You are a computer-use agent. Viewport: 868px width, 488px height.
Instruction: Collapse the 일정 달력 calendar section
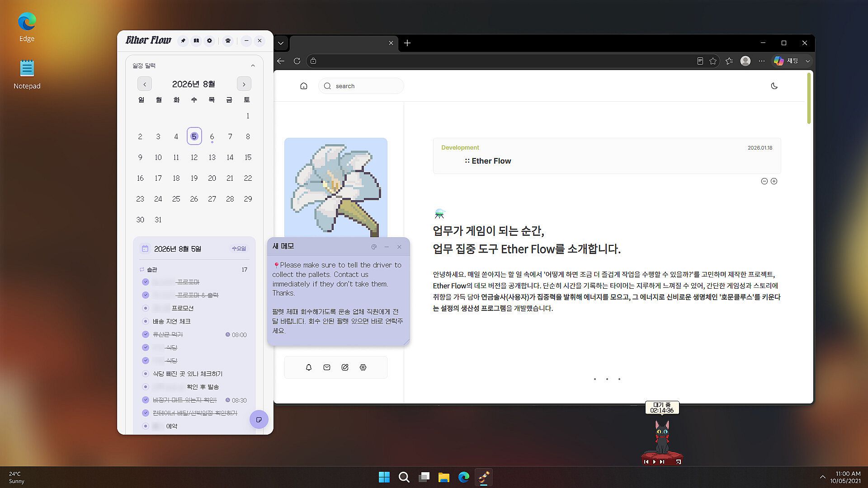[253, 66]
